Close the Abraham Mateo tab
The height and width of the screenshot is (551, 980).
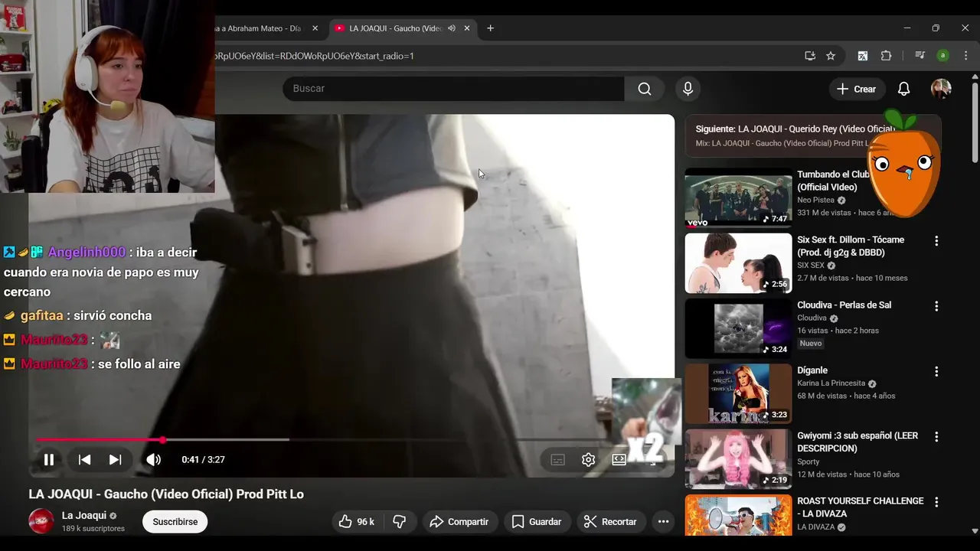coord(315,28)
